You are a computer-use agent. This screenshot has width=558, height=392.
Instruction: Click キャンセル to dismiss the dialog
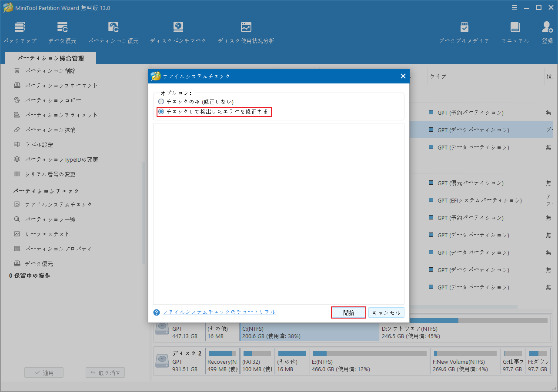point(386,312)
